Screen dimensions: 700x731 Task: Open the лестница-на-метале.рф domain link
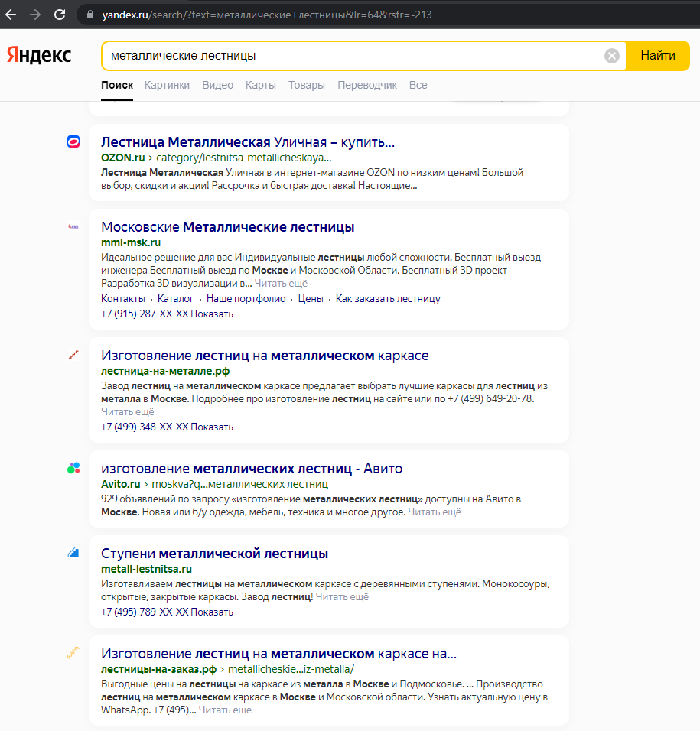pos(165,371)
